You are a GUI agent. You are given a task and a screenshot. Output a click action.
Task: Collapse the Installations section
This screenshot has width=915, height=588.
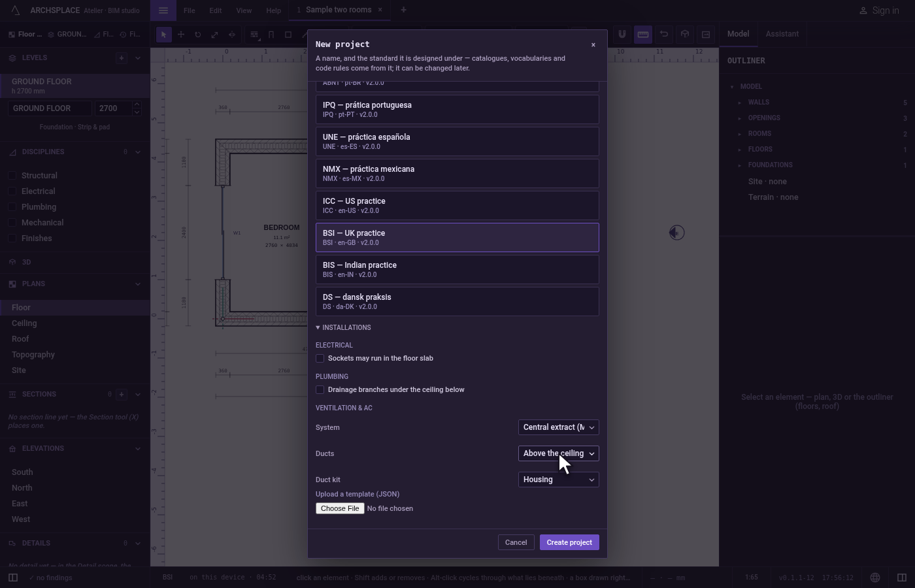[343, 327]
